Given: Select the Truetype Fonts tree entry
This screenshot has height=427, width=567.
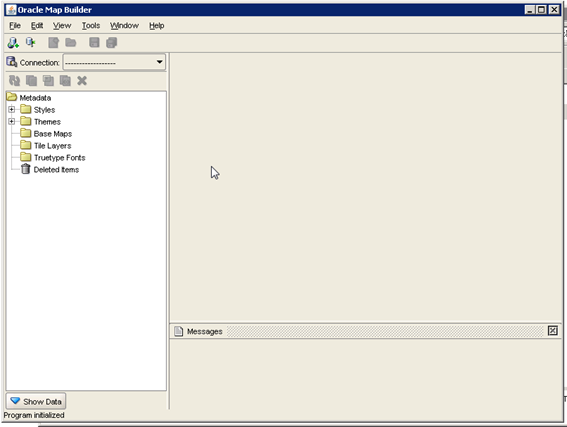Looking at the screenshot, I should pos(60,158).
